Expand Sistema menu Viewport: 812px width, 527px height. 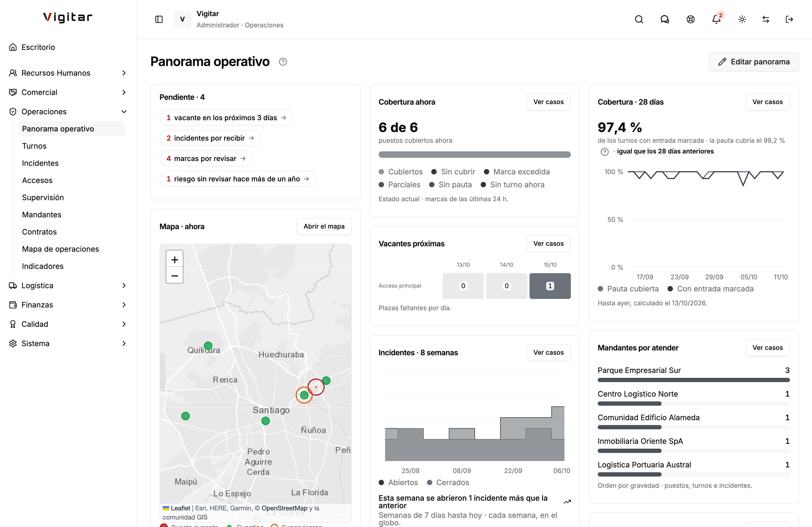coord(68,343)
